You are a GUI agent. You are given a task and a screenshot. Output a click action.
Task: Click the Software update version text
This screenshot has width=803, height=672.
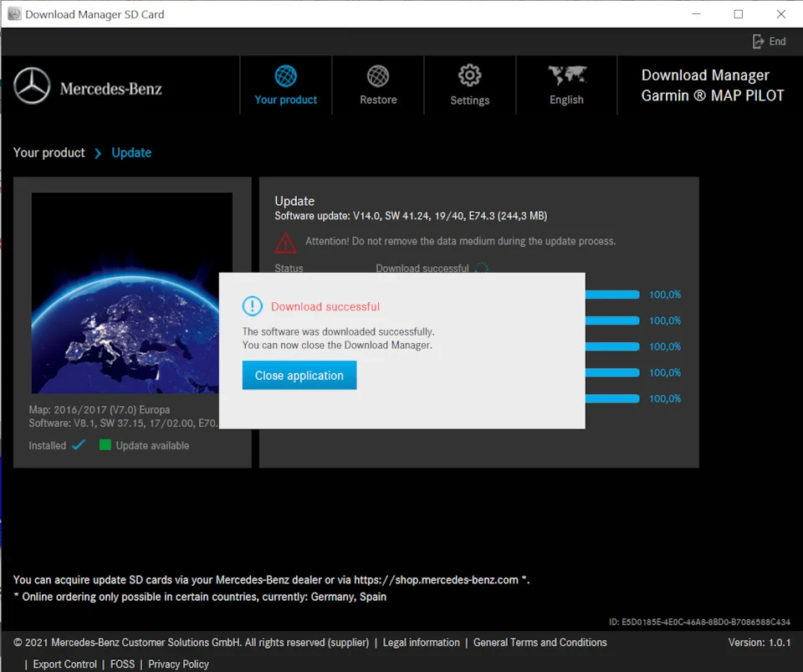point(411,216)
